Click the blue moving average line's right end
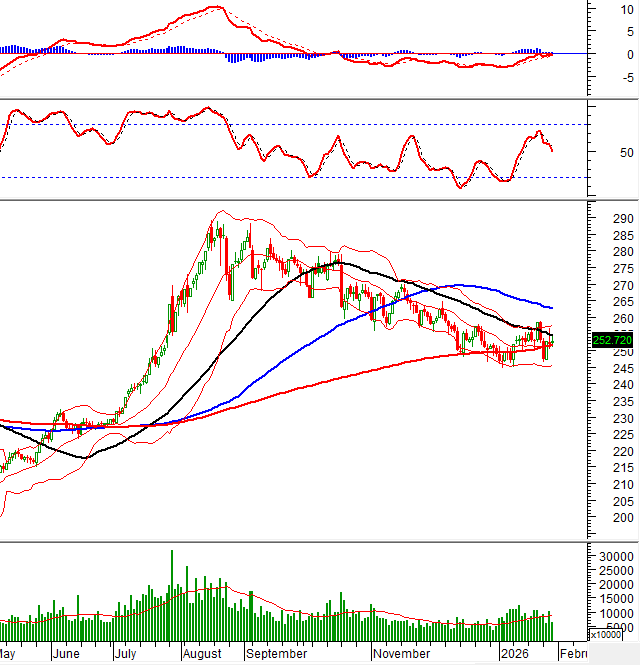The height and width of the screenshot is (665, 640). click(552, 307)
